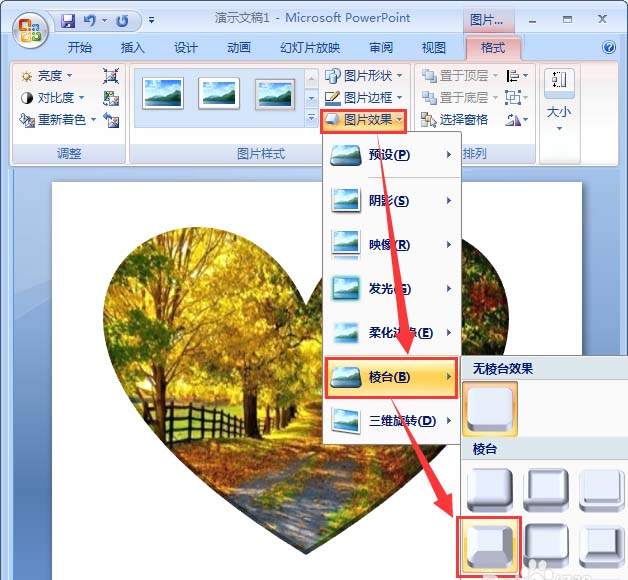
Task: Choose third bevel preset in first row
Action: coord(602,490)
